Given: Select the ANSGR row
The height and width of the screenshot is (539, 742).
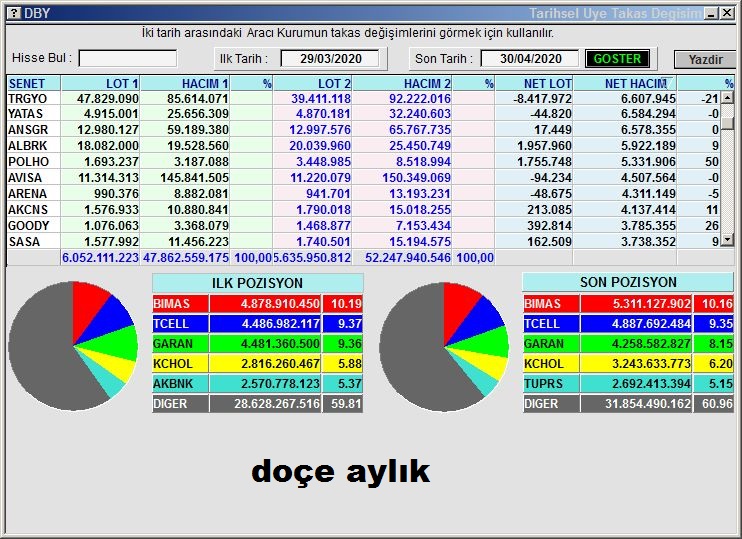Looking at the screenshot, I should click(363, 130).
